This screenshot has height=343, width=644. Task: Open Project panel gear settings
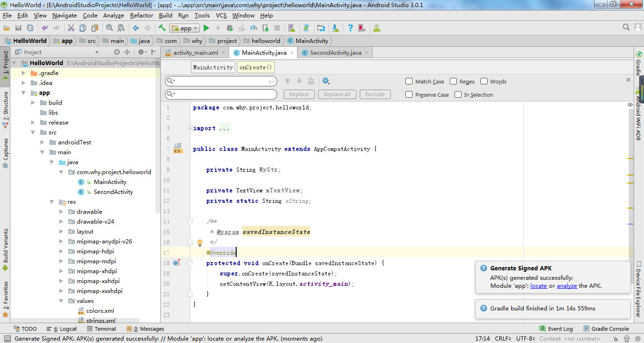142,52
